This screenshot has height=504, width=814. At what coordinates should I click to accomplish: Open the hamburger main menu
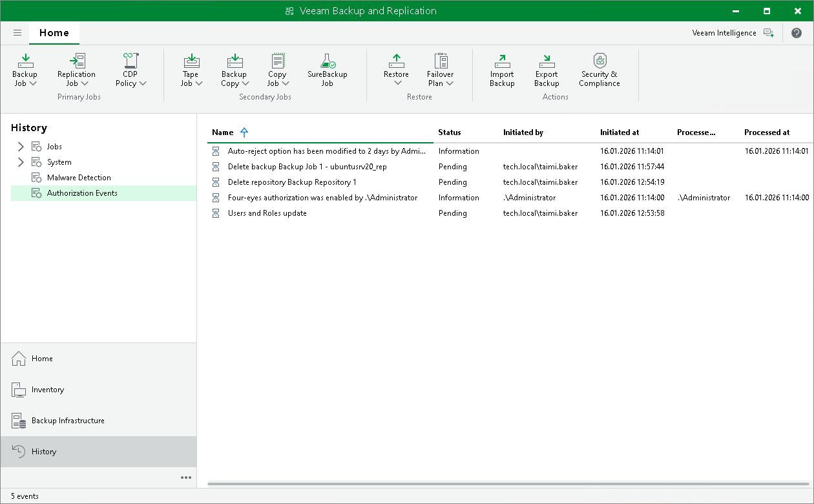click(x=17, y=33)
